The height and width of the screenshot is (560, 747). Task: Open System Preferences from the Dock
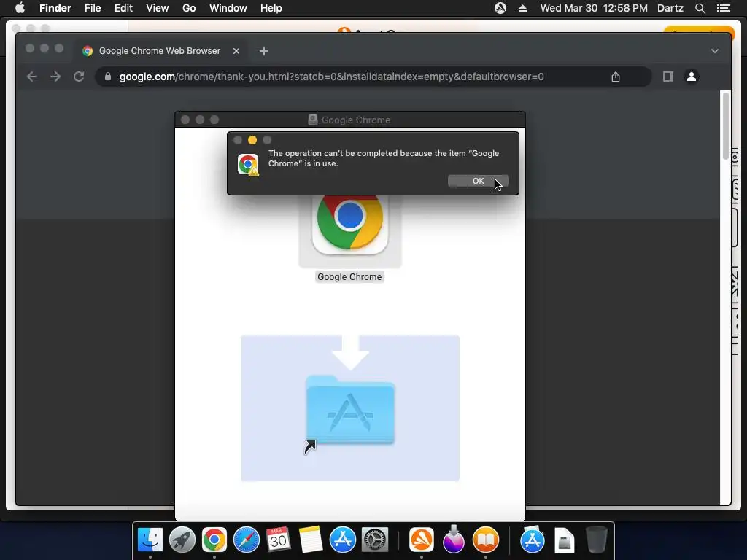[x=374, y=540]
